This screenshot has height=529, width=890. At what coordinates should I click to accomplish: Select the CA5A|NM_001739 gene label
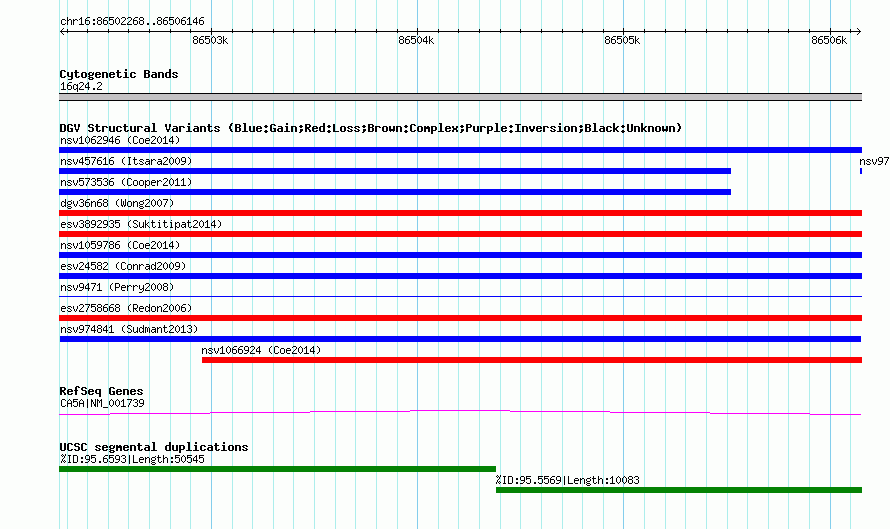(x=102, y=404)
